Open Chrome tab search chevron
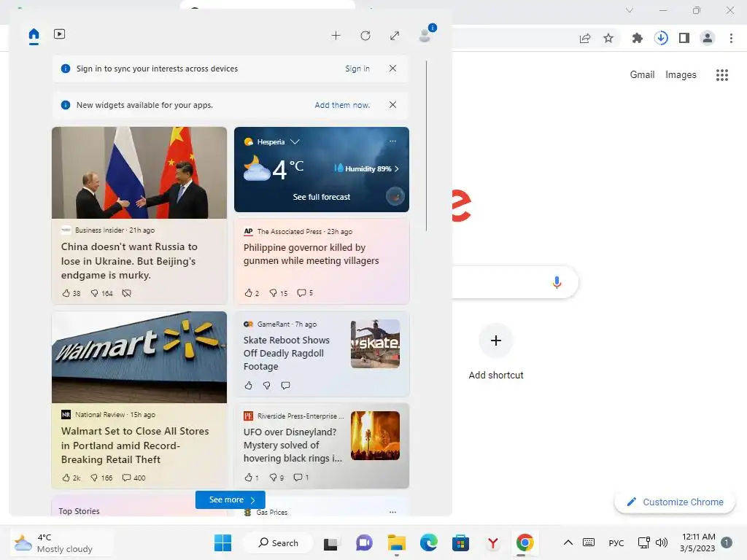This screenshot has width=747, height=560. coord(630,10)
